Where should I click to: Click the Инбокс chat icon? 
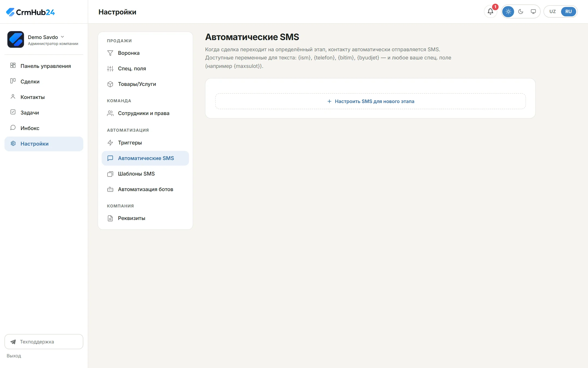[13, 128]
